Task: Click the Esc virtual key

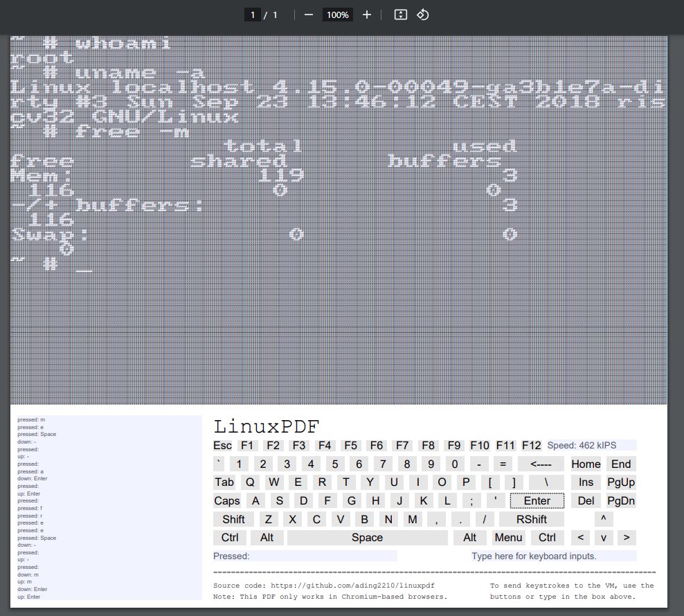Action: tap(222, 446)
